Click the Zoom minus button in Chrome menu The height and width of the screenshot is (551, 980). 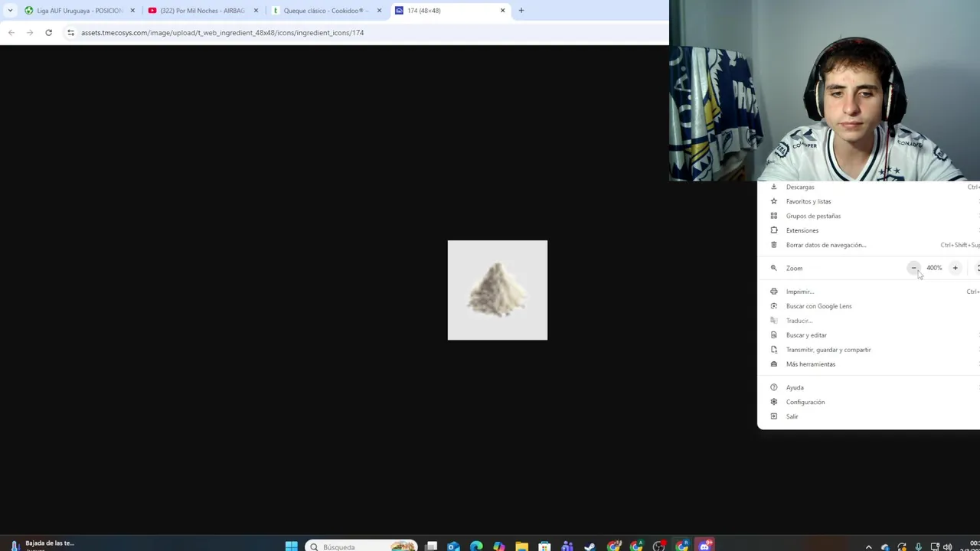click(x=913, y=268)
